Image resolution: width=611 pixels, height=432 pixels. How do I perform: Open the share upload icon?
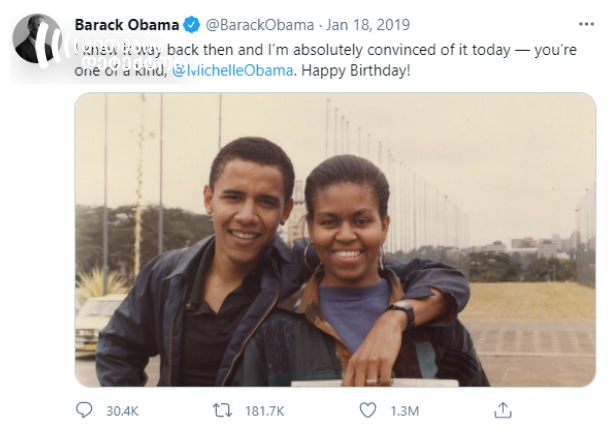[x=503, y=410]
